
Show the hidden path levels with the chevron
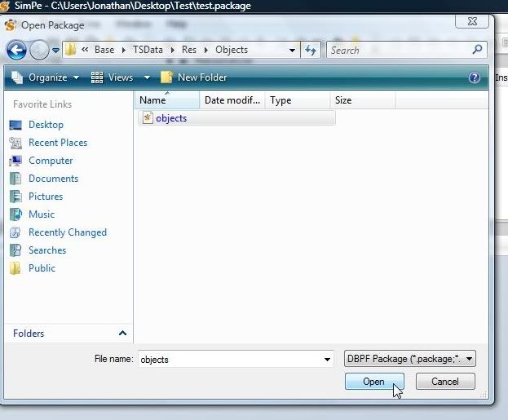point(85,49)
